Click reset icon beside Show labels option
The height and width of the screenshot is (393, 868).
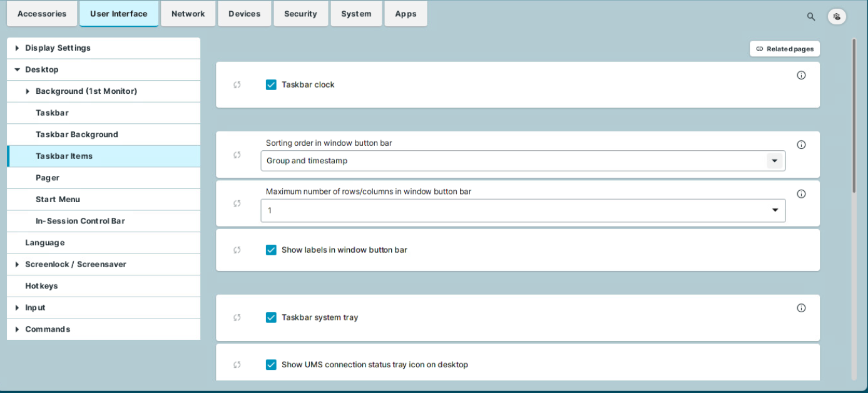[237, 250]
